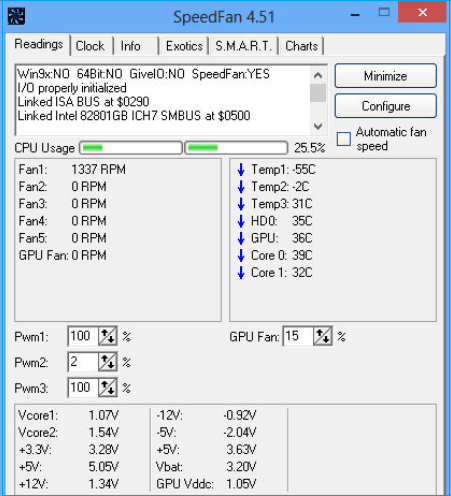Switch to the Readings tab

point(39,44)
